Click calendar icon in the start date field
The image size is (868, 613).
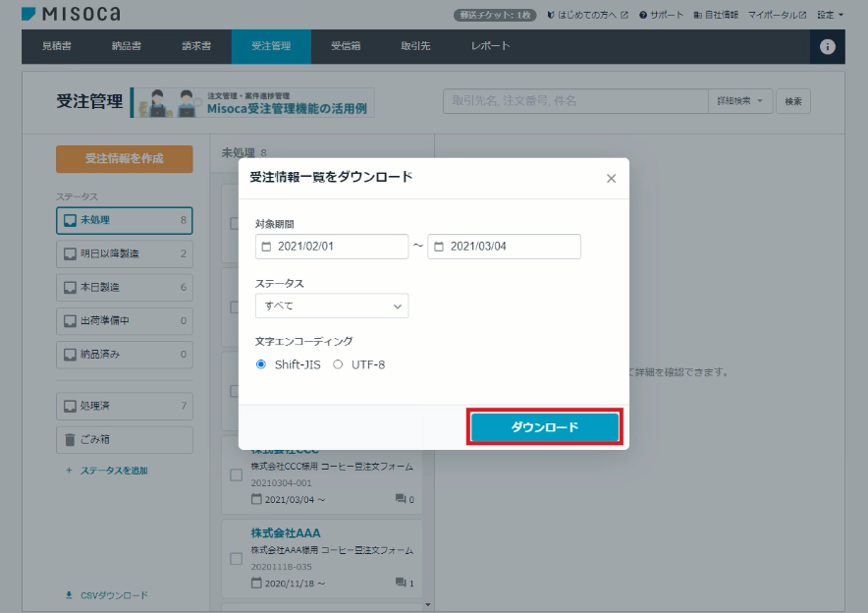tap(266, 247)
